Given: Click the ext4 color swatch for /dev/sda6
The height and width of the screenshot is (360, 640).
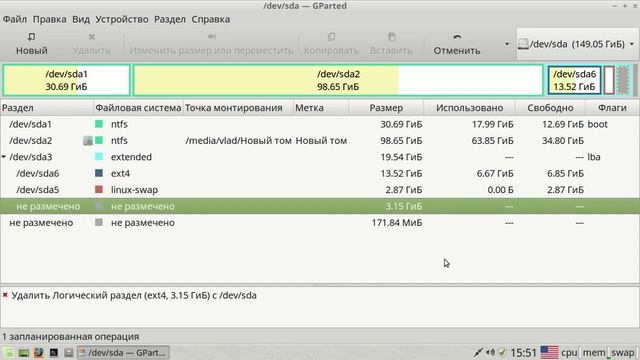Looking at the screenshot, I should pos(99,173).
